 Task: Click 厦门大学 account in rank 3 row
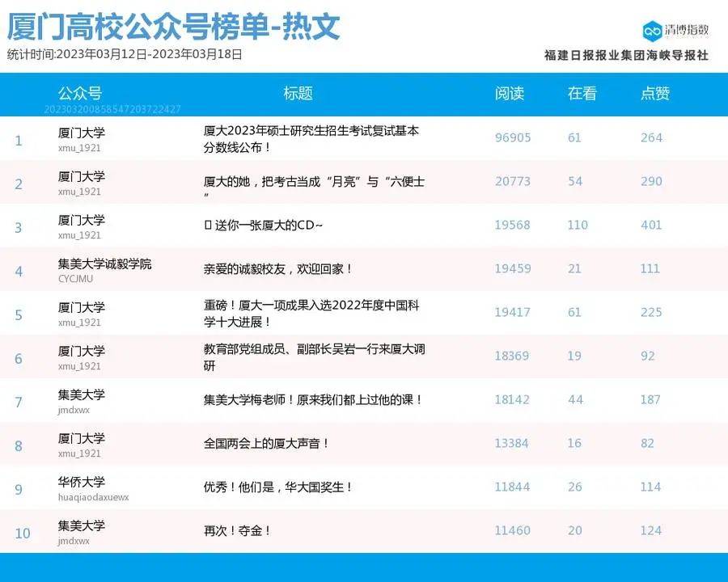81,220
